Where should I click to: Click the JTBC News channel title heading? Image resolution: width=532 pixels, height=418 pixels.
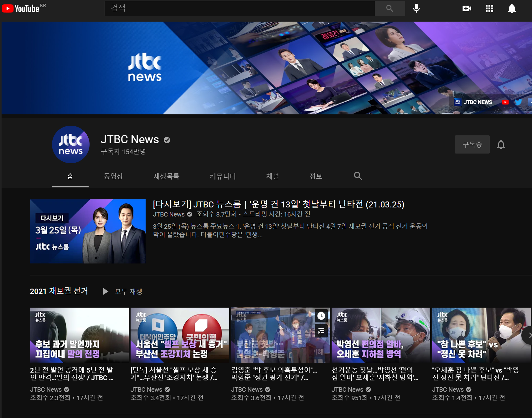(x=130, y=139)
